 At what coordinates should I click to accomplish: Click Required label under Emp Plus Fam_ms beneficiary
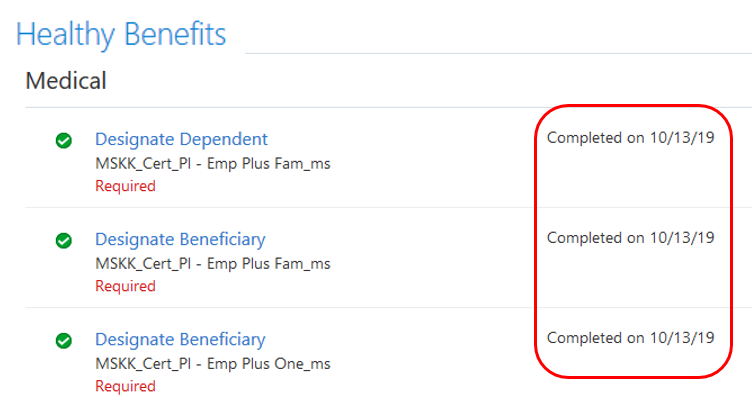pyautogui.click(x=125, y=286)
